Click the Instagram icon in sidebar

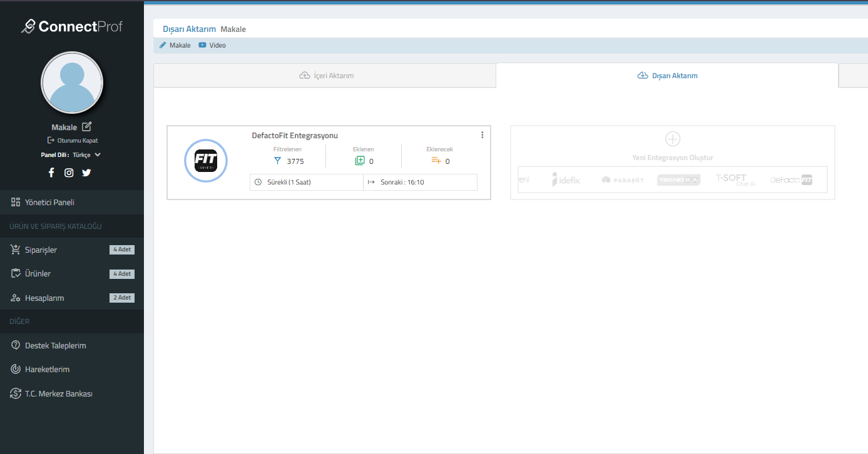point(69,173)
